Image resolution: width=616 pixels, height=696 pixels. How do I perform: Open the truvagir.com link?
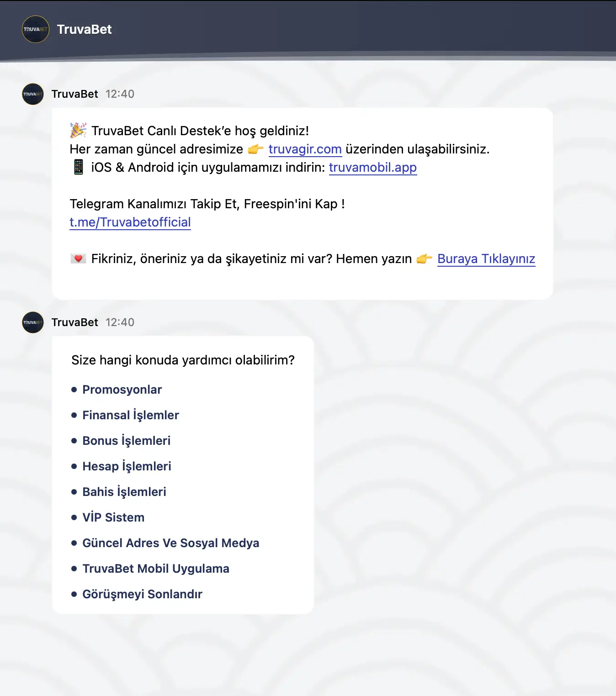pos(305,149)
